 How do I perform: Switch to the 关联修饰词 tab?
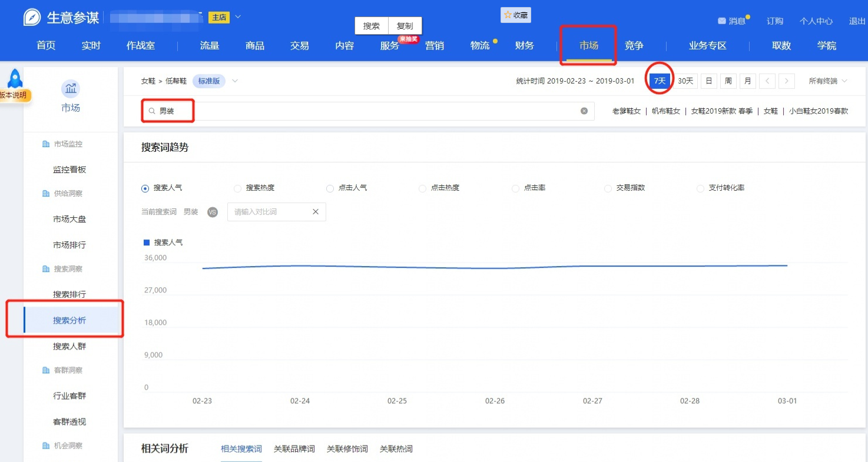click(347, 449)
